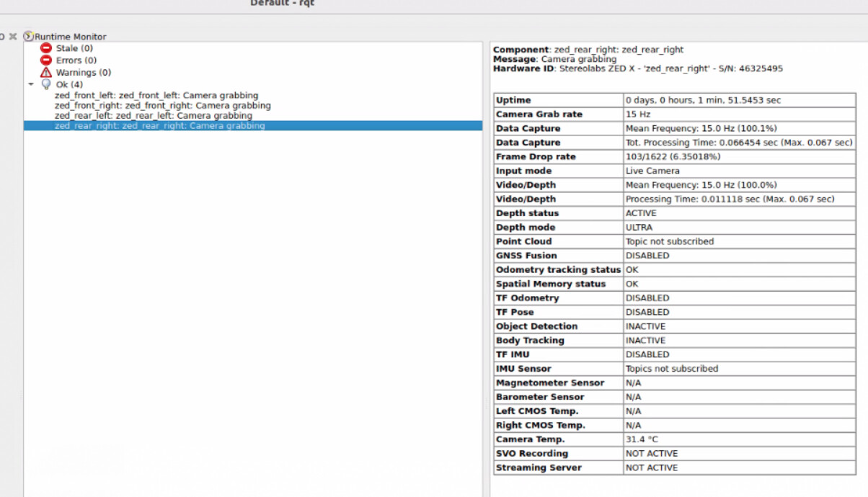
Task: Click the Hardware ID text line
Action: point(637,68)
